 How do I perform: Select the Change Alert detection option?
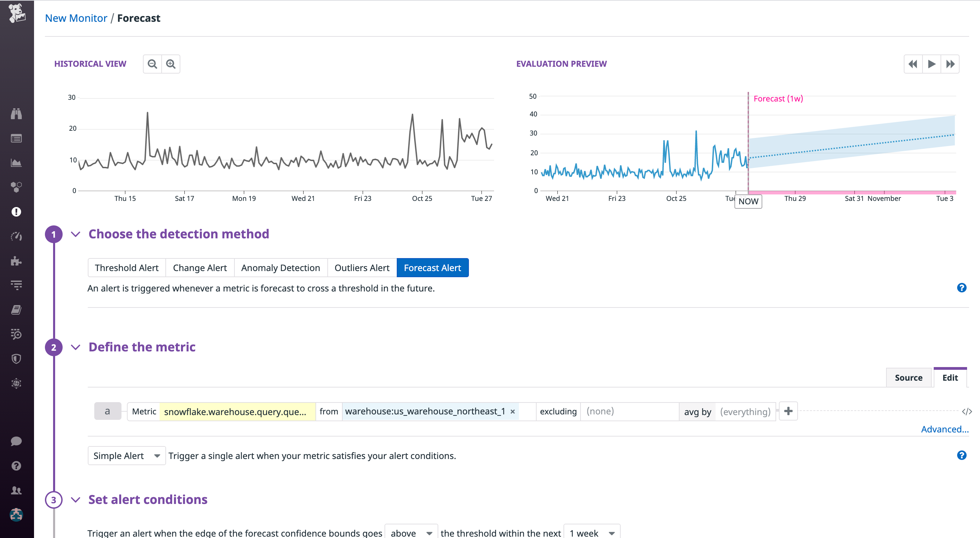[199, 268]
